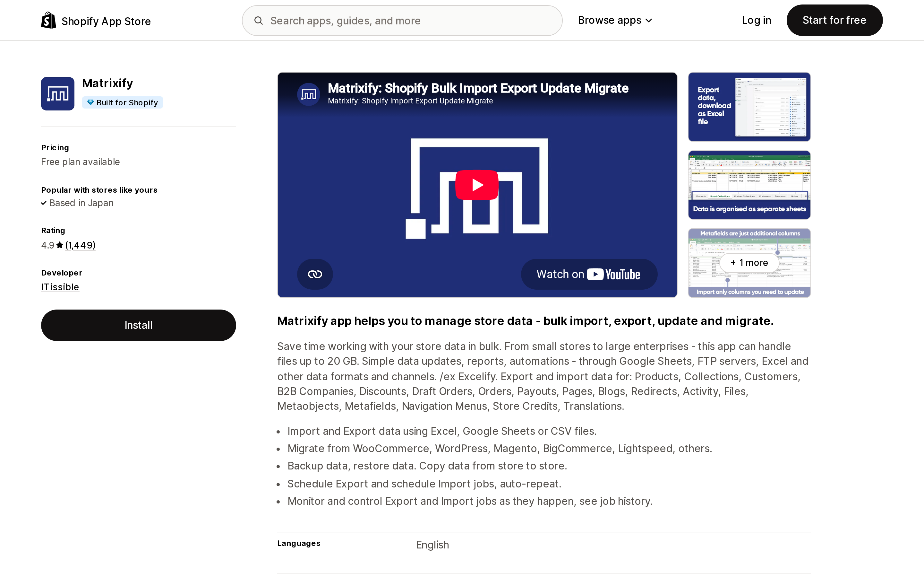Open Watch on YouTube button
Image resolution: width=924 pixels, height=578 pixels.
point(589,274)
